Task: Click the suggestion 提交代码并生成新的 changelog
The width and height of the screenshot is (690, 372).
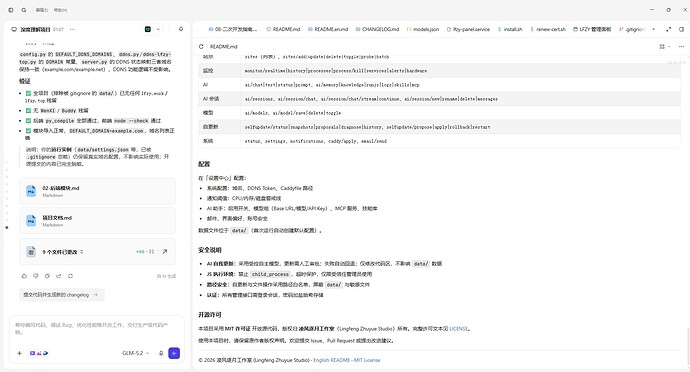Action: click(62, 295)
